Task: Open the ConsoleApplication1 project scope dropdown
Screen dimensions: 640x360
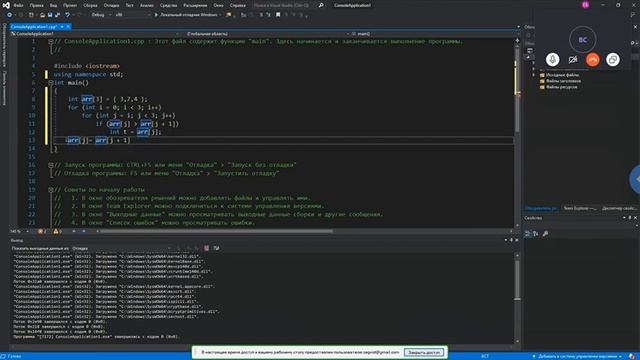Action: coord(96,34)
